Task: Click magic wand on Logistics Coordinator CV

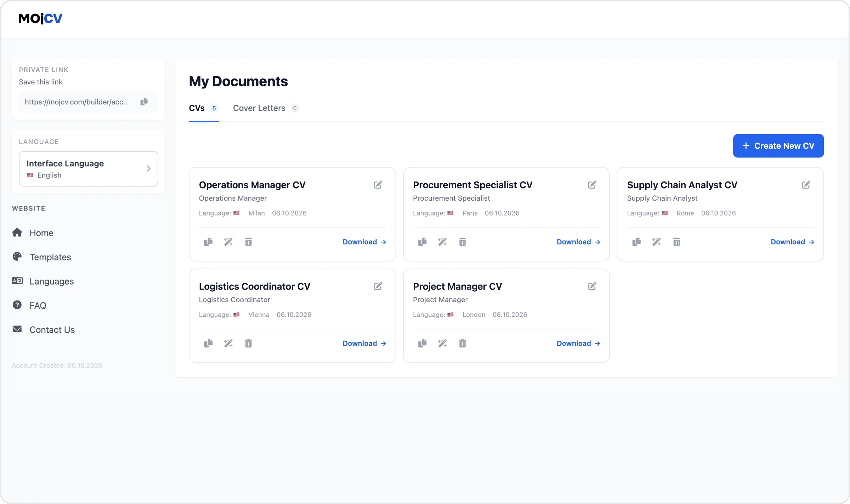Action: click(x=228, y=343)
